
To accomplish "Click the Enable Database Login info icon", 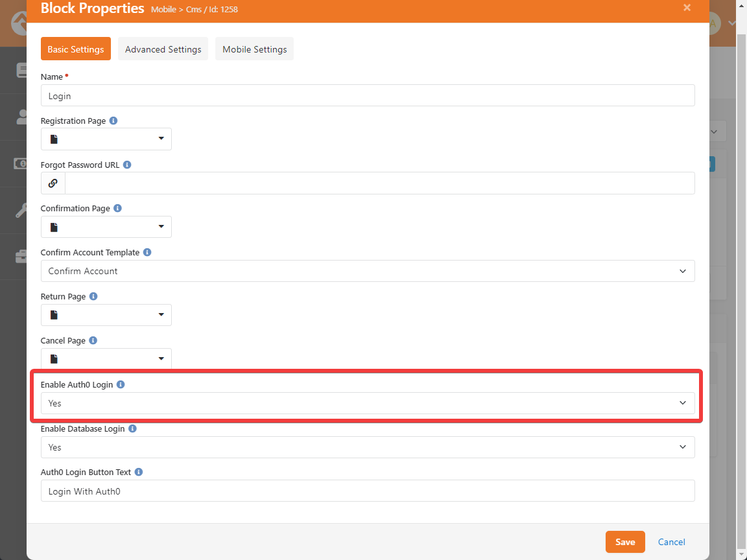I will [x=132, y=428].
